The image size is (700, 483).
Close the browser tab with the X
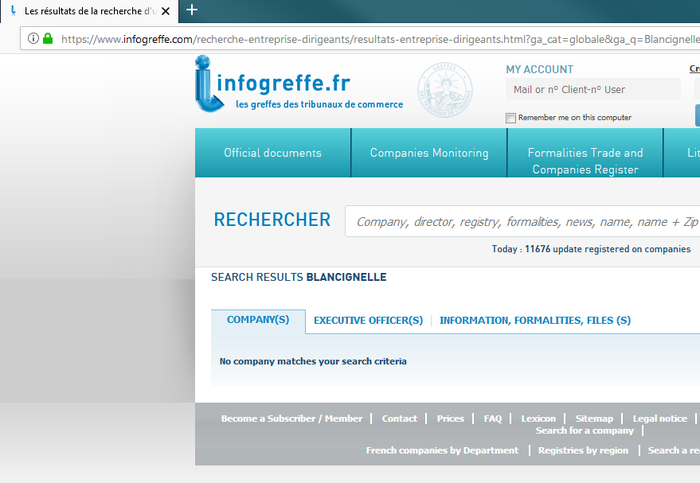(x=166, y=11)
